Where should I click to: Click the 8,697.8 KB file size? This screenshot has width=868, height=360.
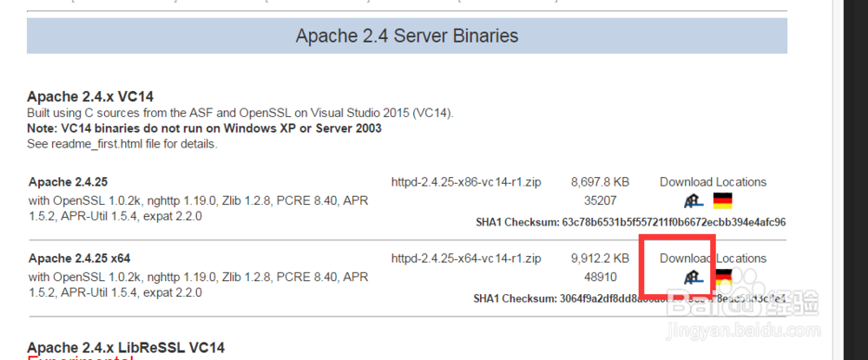pos(600,182)
